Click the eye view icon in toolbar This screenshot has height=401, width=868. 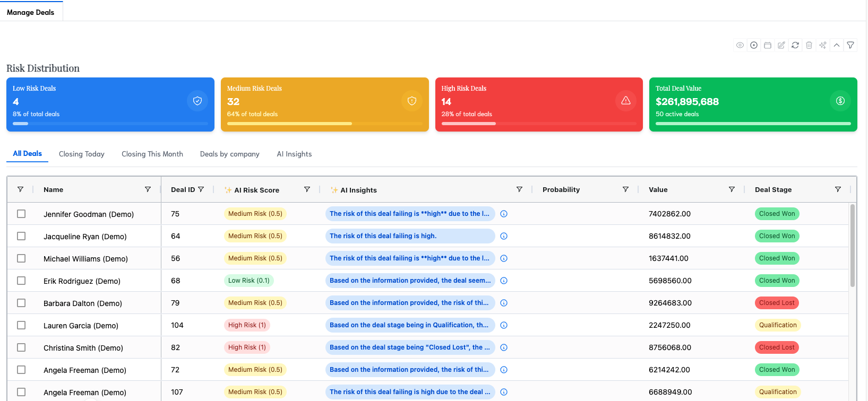740,45
